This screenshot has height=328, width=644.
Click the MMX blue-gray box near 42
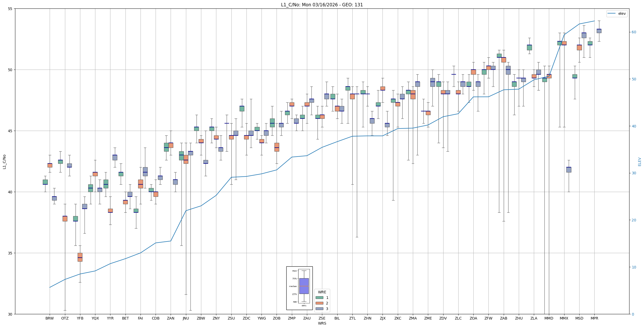568,170
